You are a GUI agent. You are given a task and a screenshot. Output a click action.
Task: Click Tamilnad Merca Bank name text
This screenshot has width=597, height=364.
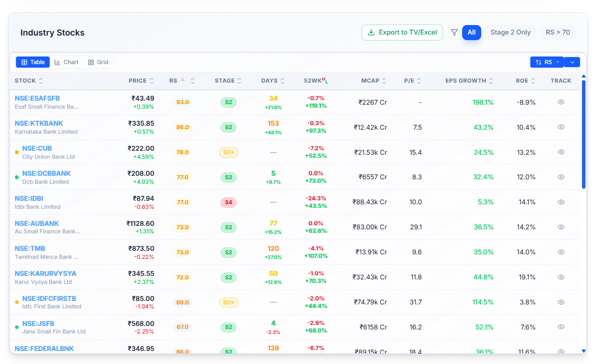click(47, 257)
